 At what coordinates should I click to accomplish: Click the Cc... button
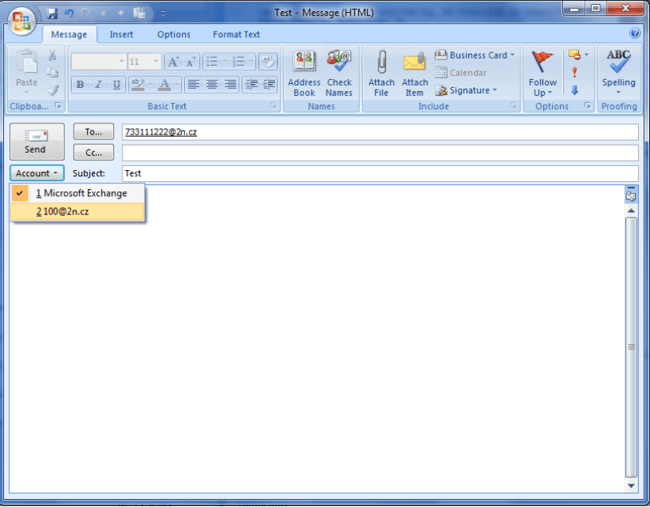click(93, 153)
